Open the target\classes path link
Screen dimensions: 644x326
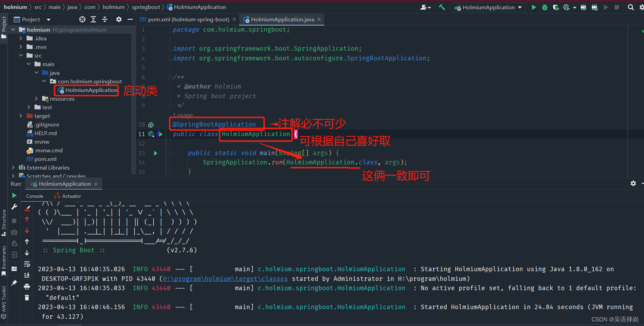coord(225,278)
